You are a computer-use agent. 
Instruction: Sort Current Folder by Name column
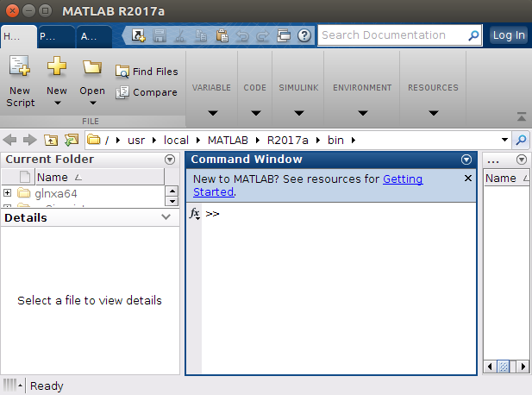pyautogui.click(x=100, y=177)
